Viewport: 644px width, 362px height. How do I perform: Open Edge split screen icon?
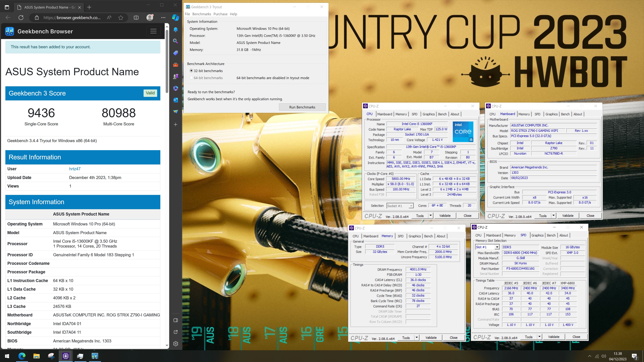[x=136, y=17]
